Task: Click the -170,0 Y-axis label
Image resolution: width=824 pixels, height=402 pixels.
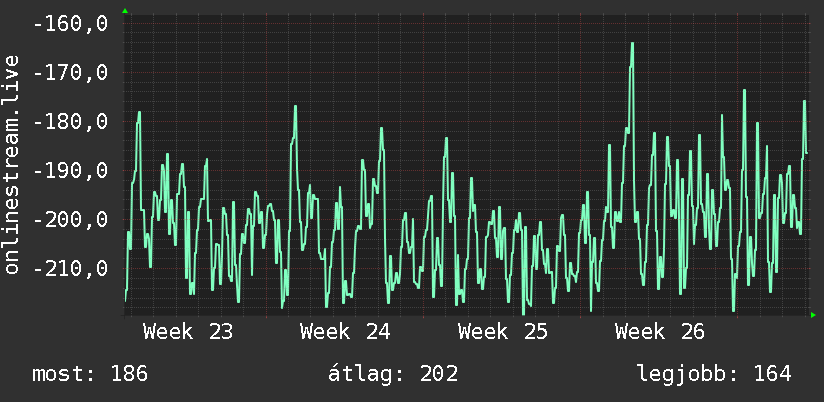Action: (x=70, y=73)
